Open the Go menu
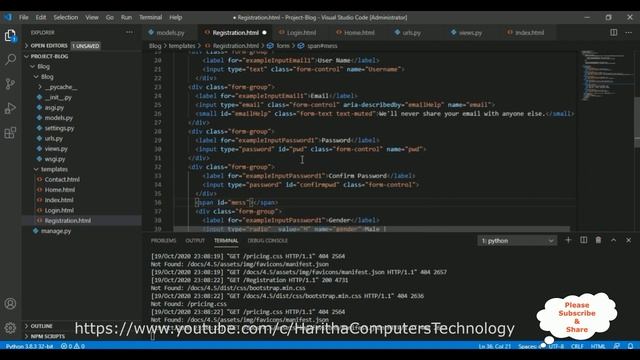 click(x=110, y=17)
